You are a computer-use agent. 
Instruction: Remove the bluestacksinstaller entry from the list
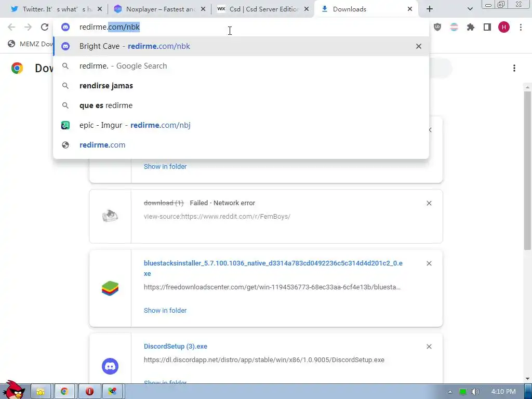429,263
